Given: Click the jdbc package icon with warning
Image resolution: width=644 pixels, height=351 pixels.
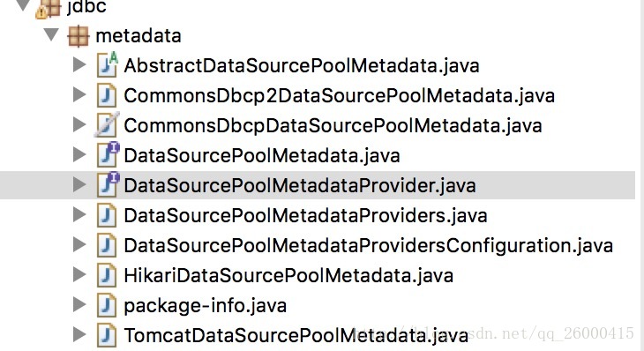Looking at the screenshot, I should point(49,8).
